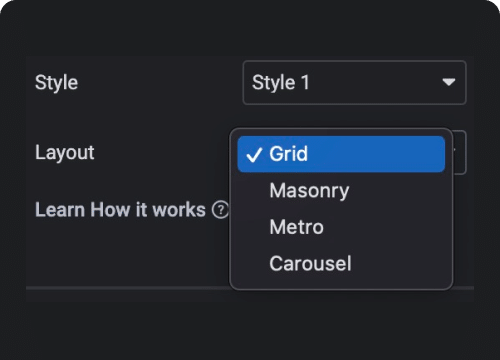This screenshot has width=500, height=360.
Task: Click the checkmark beside Grid
Action: click(254, 155)
